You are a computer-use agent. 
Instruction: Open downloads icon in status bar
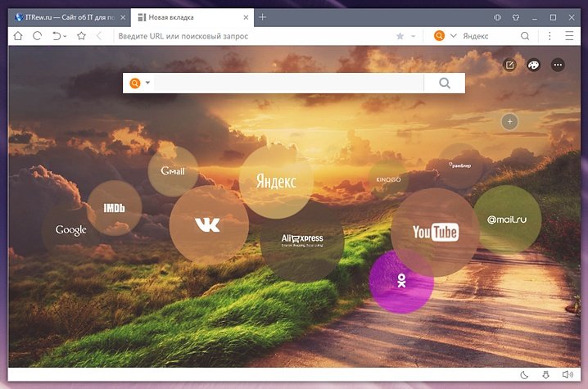(546, 374)
